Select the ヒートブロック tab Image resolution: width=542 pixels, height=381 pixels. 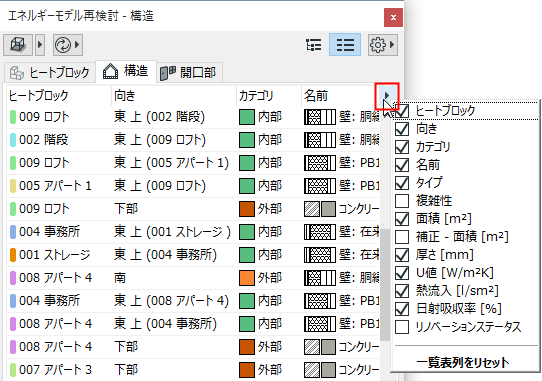(50, 73)
